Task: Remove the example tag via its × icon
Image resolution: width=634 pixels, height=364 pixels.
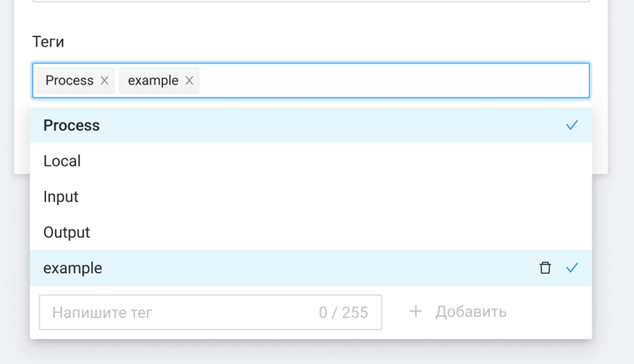Action: (x=190, y=80)
